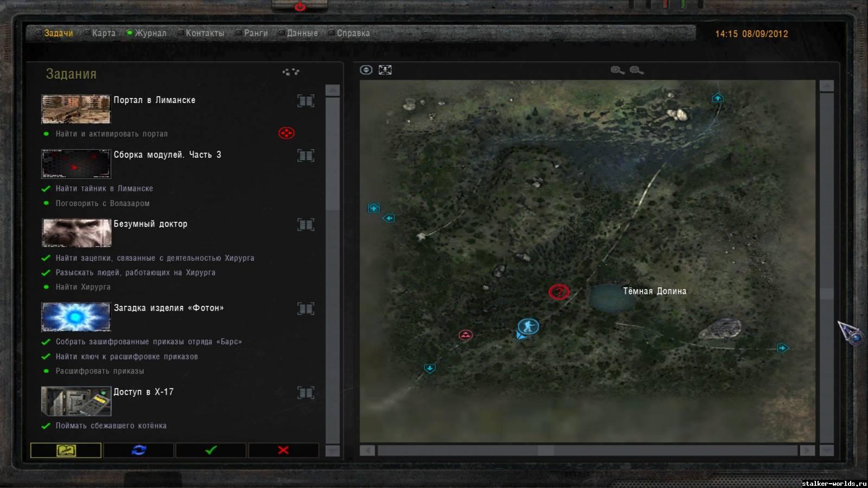Viewport: 868px width, 488px height.
Task: Click the boxed west level transition marker
Action: click(374, 208)
